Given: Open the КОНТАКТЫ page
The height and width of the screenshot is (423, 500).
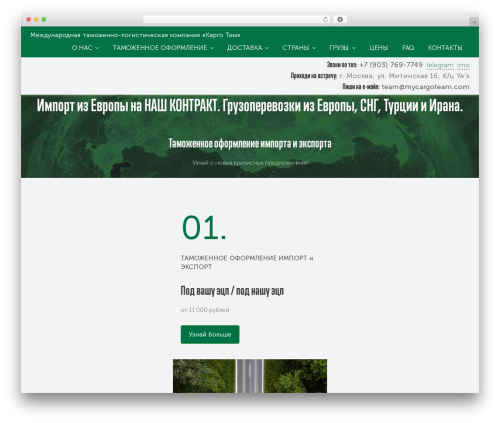Looking at the screenshot, I should pyautogui.click(x=445, y=48).
